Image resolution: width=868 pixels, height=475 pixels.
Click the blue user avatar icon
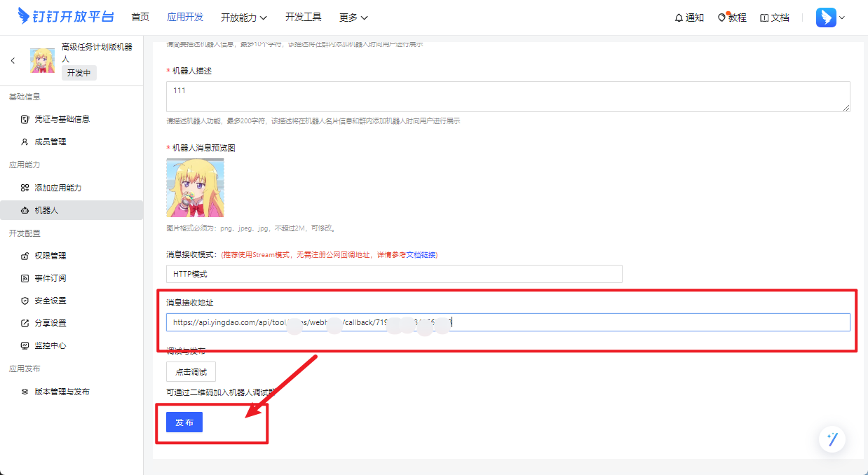tap(826, 18)
